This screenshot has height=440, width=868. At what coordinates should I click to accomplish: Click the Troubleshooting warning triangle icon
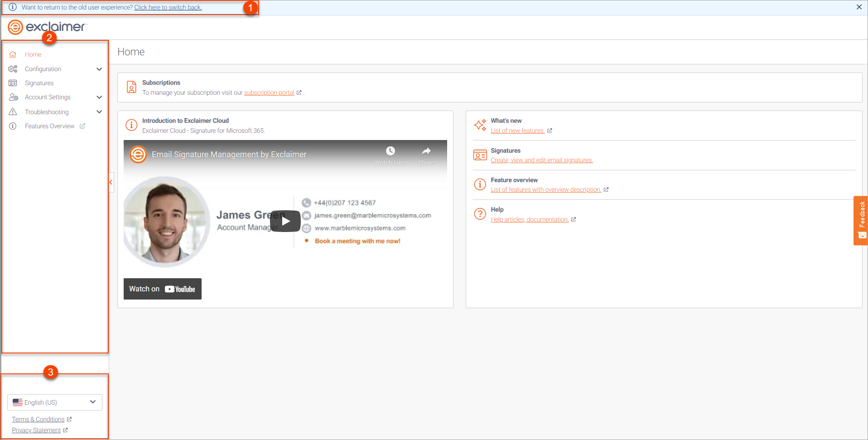(13, 112)
